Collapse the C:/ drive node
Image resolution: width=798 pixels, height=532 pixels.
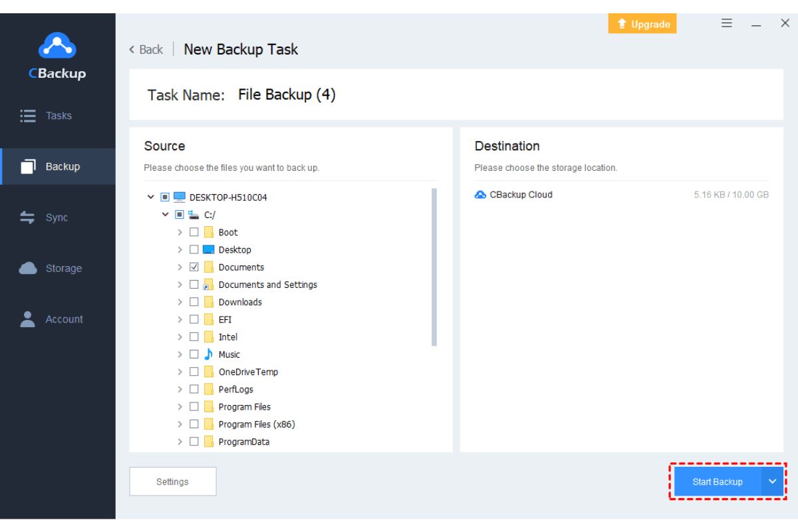click(166, 215)
